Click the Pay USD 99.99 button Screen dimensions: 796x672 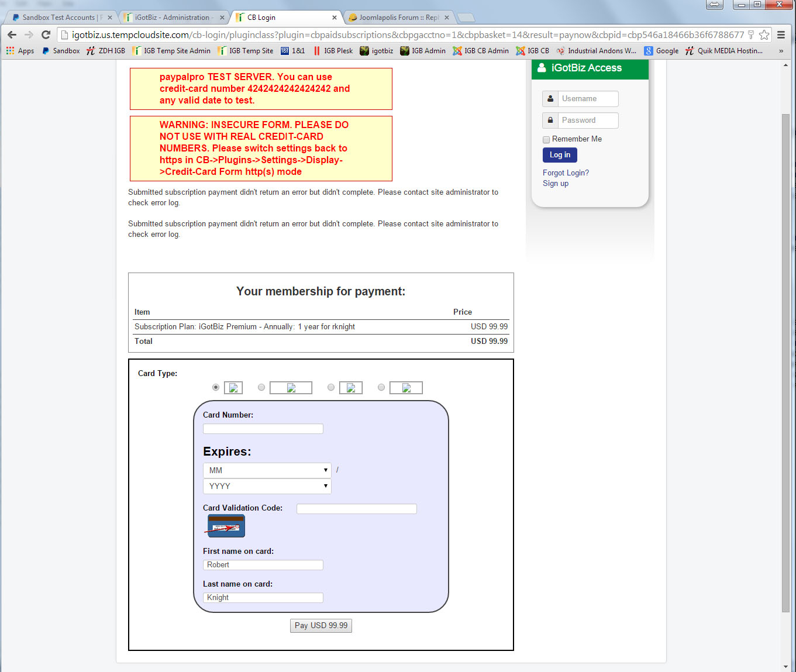(x=321, y=626)
